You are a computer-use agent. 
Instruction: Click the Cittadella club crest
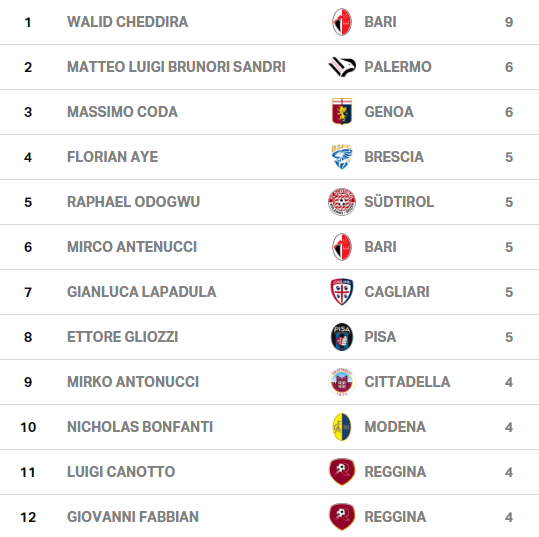pos(342,382)
